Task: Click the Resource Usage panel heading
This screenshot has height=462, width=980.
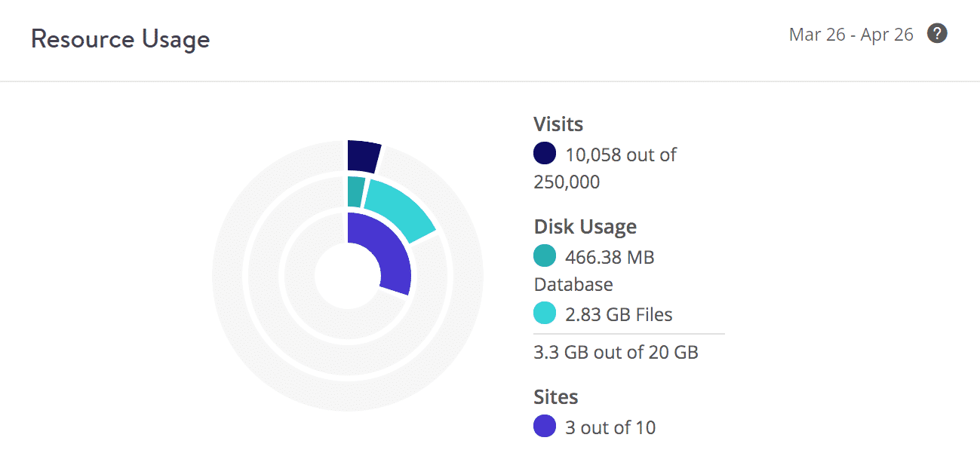Action: (x=120, y=39)
